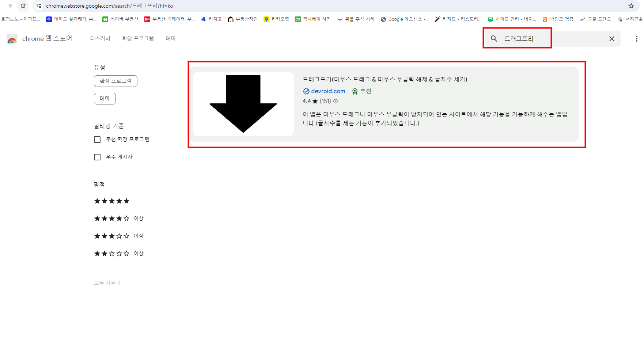
Task: Click the devroid.com publisher link
Action: click(x=328, y=91)
